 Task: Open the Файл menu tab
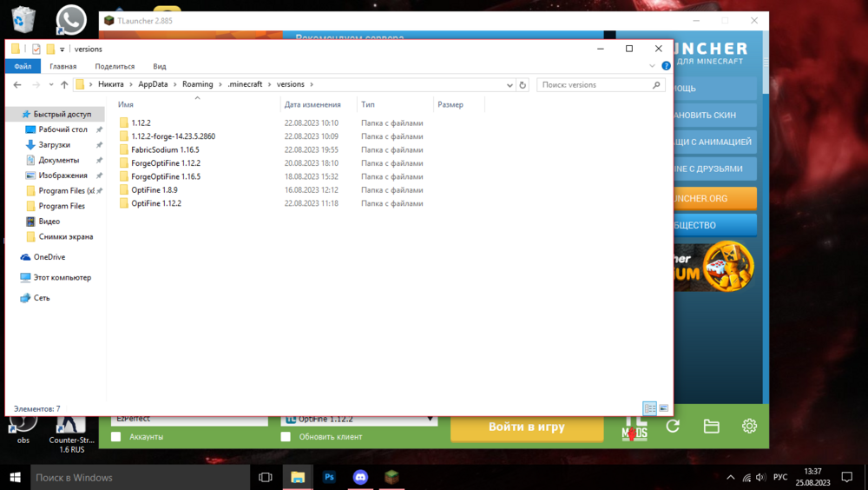23,67
